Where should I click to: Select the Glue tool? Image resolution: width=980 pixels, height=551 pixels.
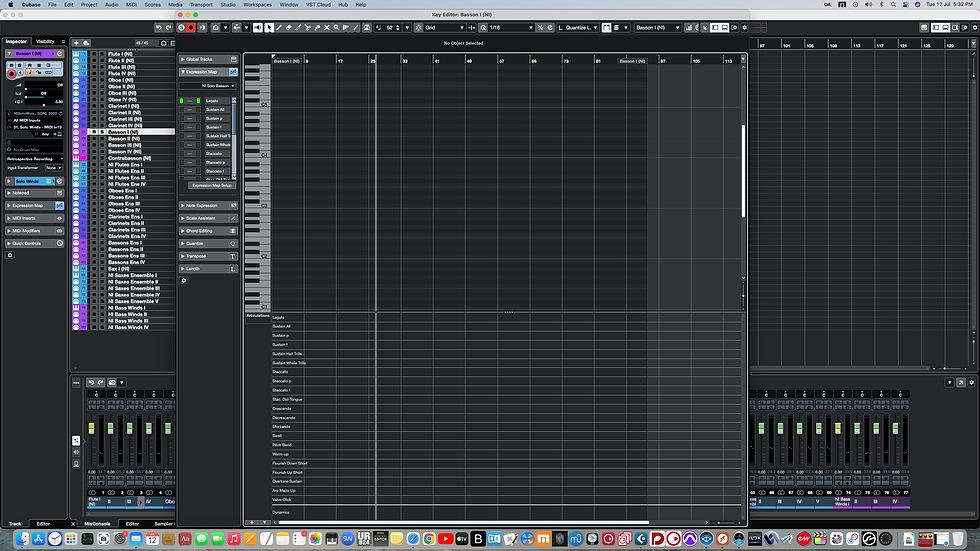click(318, 27)
